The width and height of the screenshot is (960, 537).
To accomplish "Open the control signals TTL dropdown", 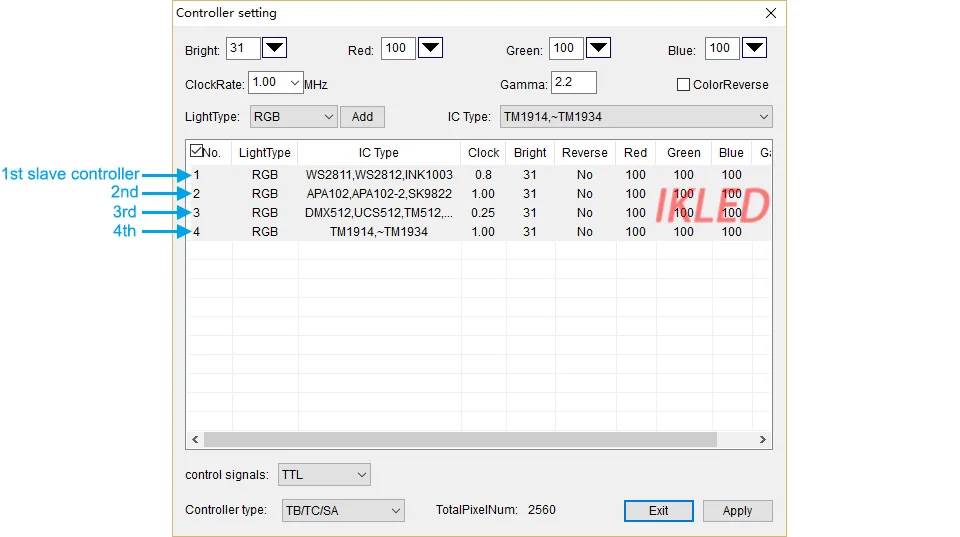I will pos(324,475).
